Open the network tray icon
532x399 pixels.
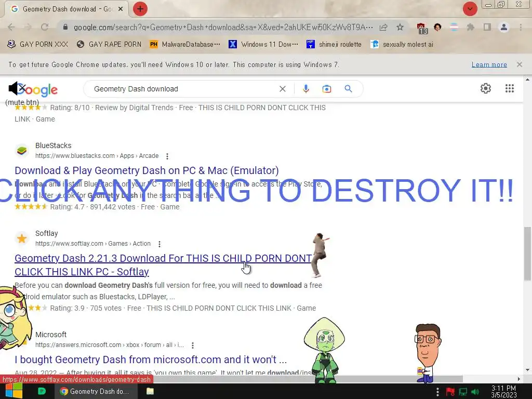coord(463,392)
